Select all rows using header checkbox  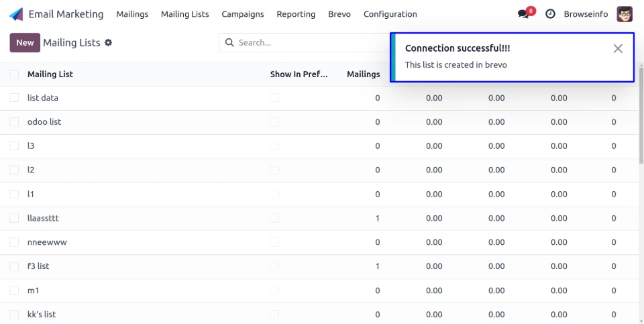click(x=14, y=74)
